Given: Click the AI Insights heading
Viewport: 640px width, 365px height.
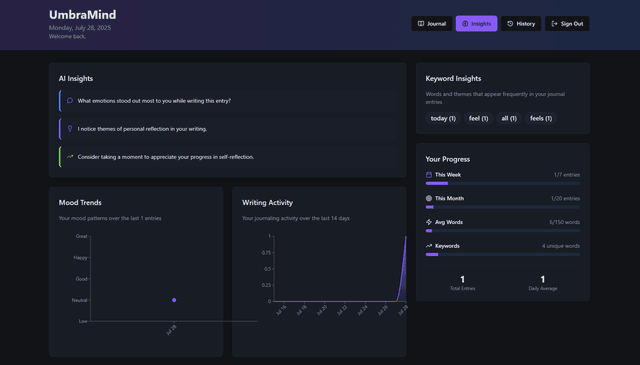Looking at the screenshot, I should pyautogui.click(x=76, y=78).
